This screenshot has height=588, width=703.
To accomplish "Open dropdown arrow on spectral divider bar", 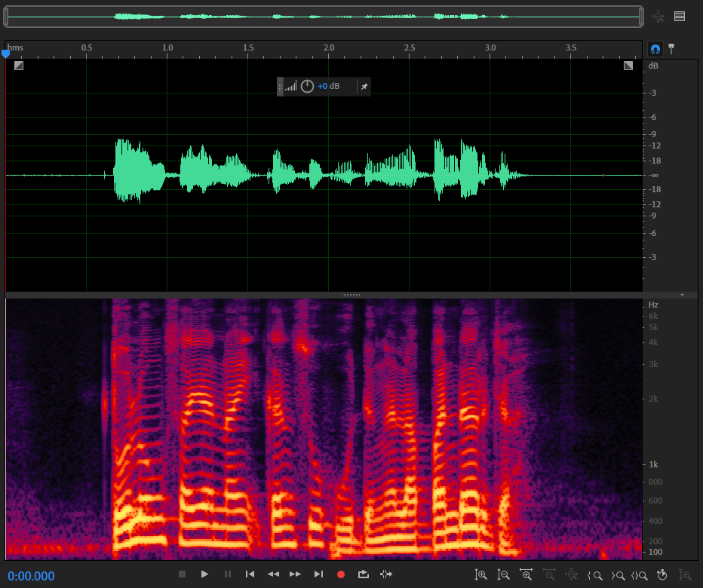I will 682,295.
